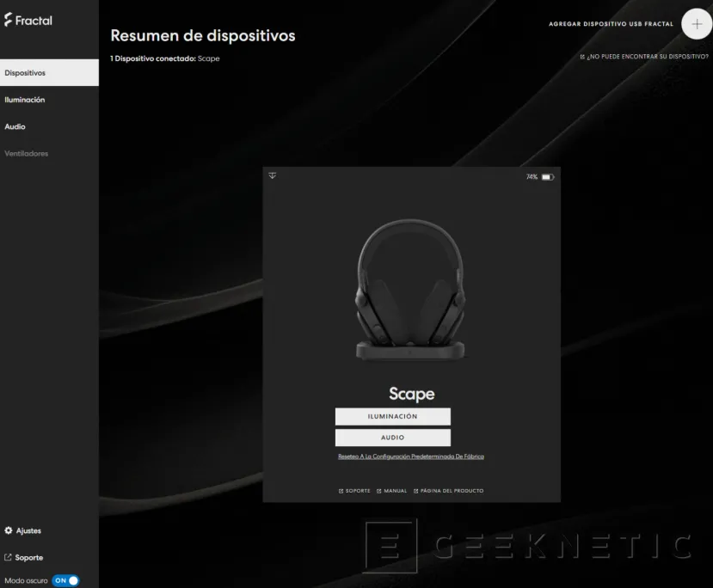This screenshot has width=713, height=588.
Task: Select the Dispositivos sidebar tab
Action: [x=49, y=73]
